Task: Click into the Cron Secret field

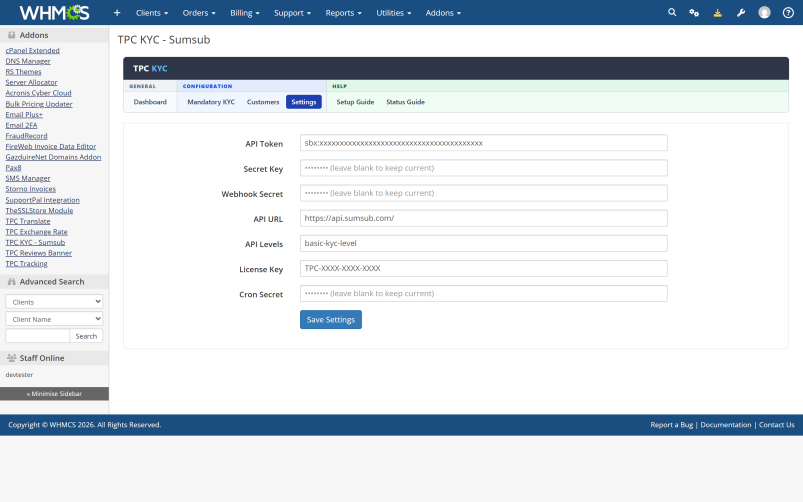Action: point(483,294)
